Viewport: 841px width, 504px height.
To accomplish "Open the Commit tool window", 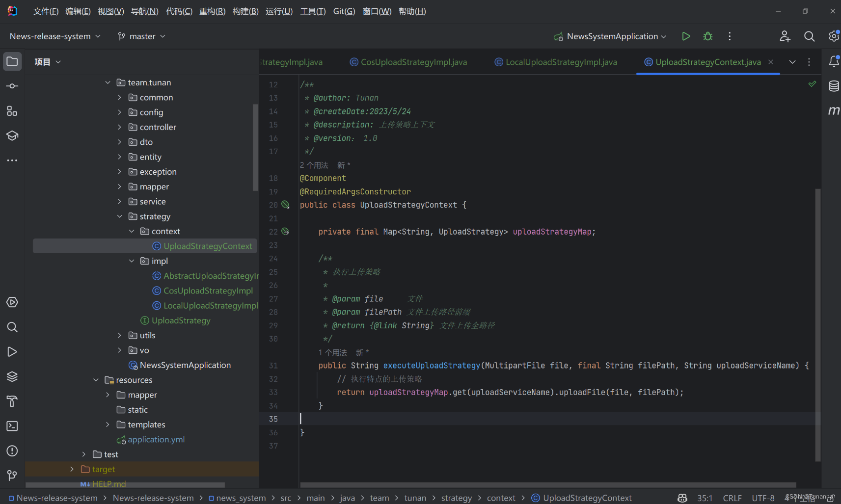I will [12, 86].
